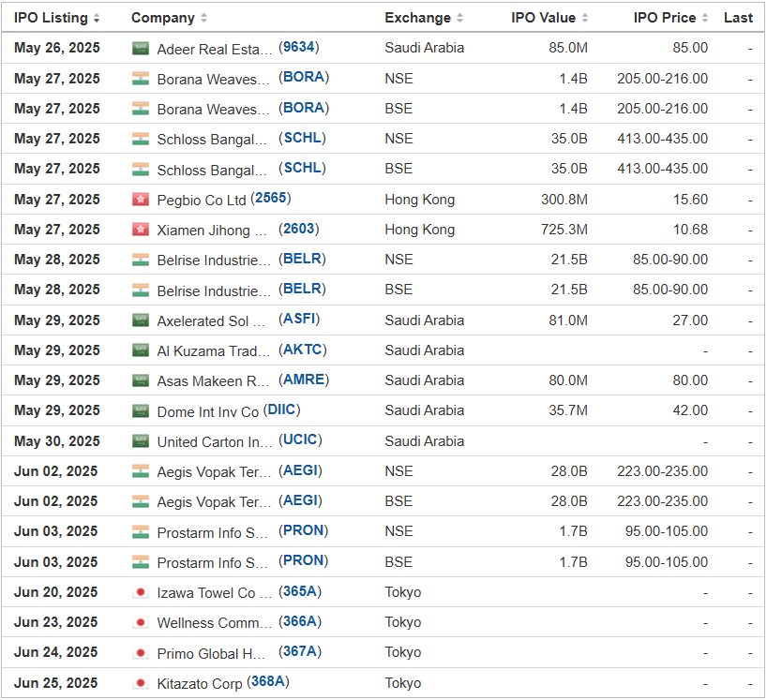Image resolution: width=767 pixels, height=700 pixels.
Task: Click Japan flag icon beside Primo Global
Action: click(141, 653)
